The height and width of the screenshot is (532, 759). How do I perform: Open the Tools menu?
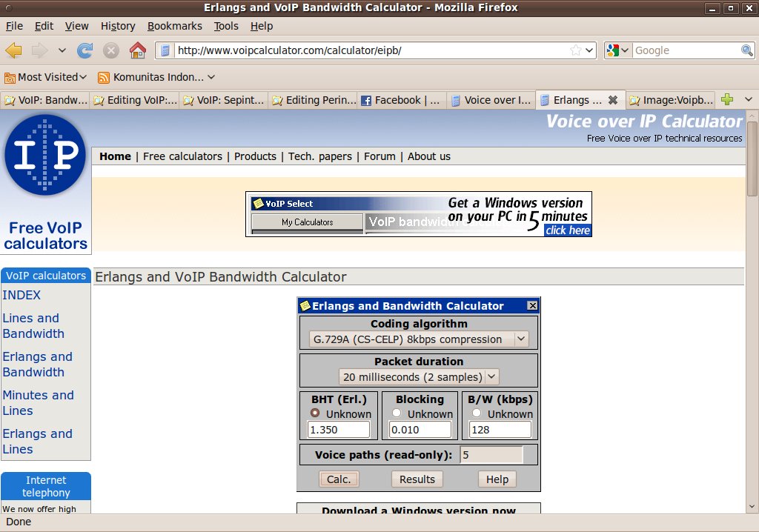tap(226, 26)
